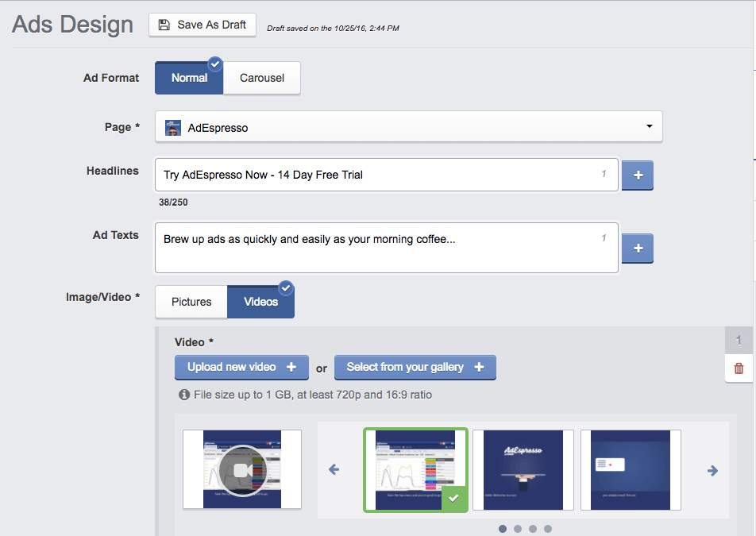
Task: Go to previous gallery videos with left arrow
Action: [x=334, y=469]
